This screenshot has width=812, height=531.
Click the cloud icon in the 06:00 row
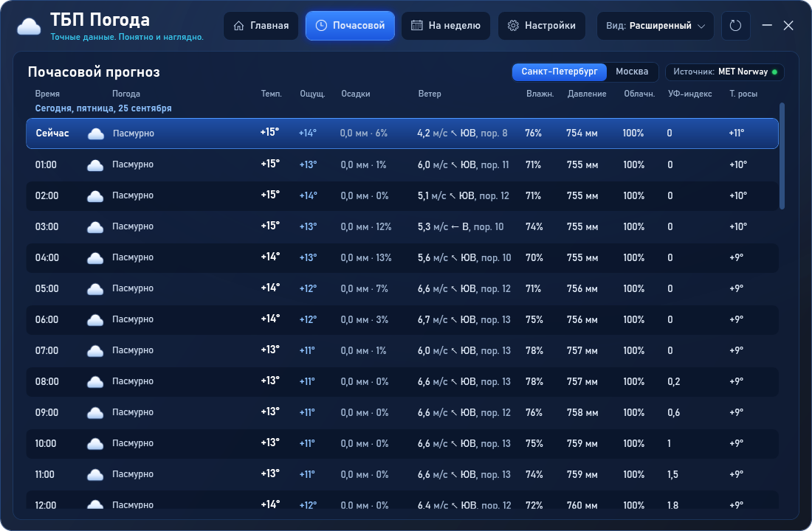click(95, 320)
